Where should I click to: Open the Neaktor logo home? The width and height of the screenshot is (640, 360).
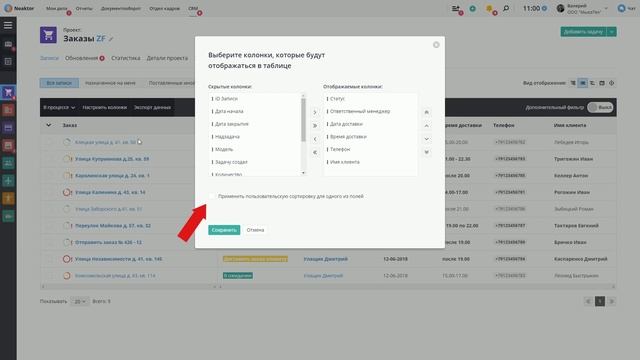19,8
